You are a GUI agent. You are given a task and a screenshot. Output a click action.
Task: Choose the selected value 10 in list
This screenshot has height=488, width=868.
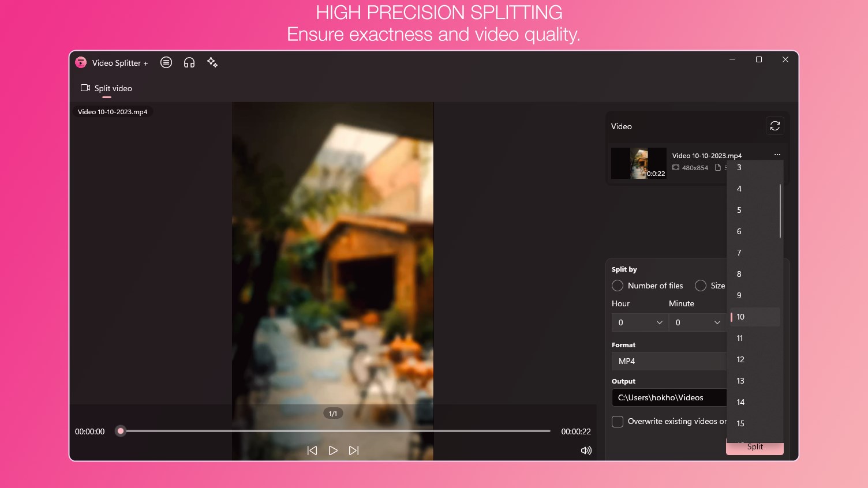(755, 317)
